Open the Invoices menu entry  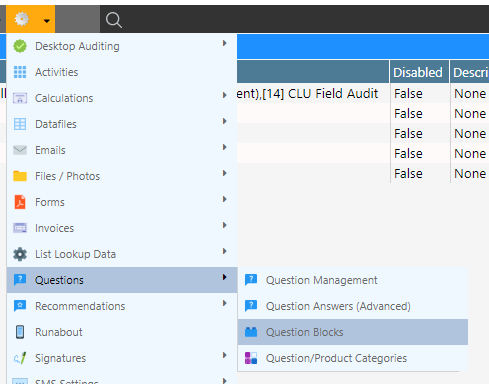point(122,228)
